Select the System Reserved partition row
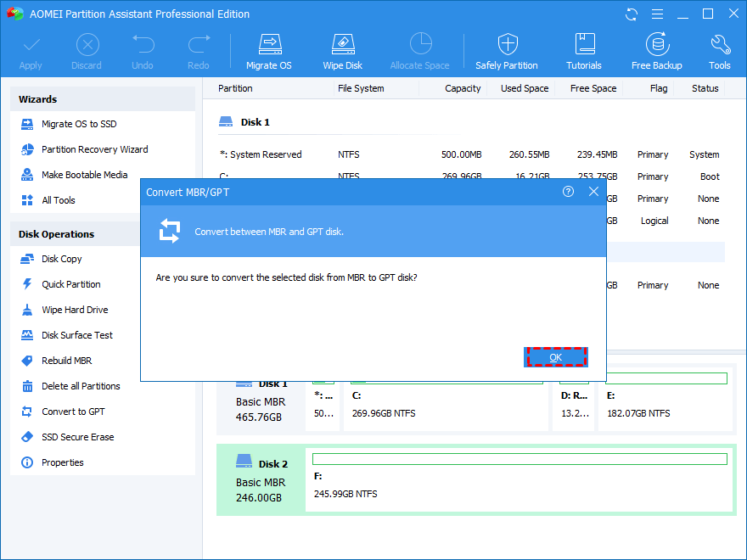The image size is (747, 560). point(469,154)
